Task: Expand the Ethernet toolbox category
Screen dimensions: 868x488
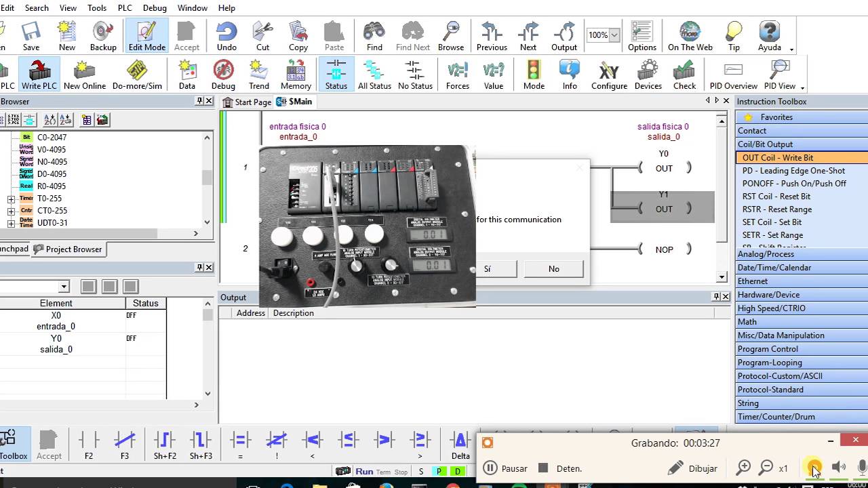Action: pos(802,281)
